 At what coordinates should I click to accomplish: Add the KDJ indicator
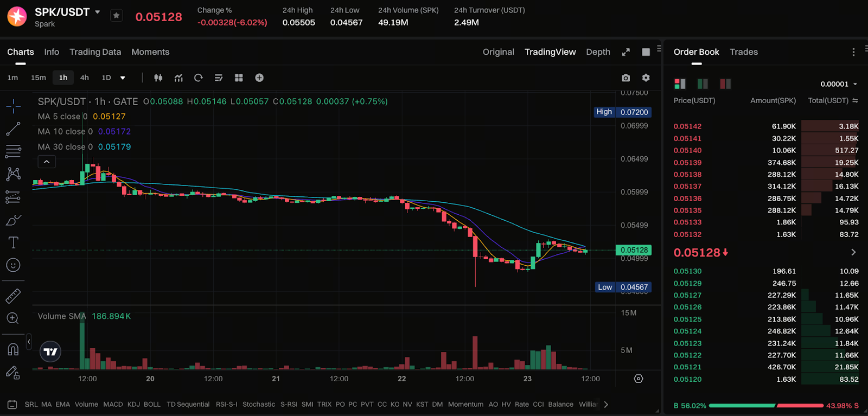[x=133, y=404]
